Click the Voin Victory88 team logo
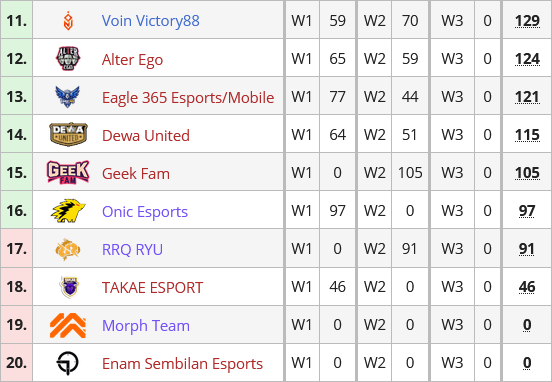Viewport: 552px width, 382px height. point(68,20)
